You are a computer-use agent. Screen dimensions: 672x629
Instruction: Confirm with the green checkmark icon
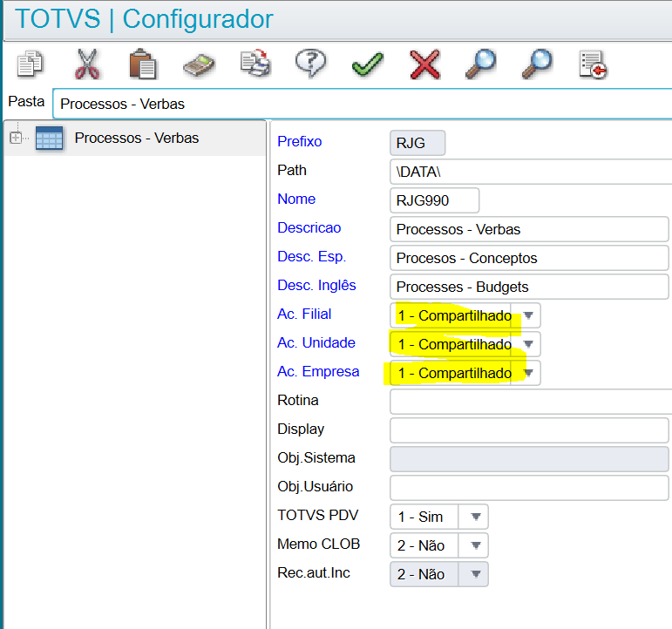tap(368, 64)
